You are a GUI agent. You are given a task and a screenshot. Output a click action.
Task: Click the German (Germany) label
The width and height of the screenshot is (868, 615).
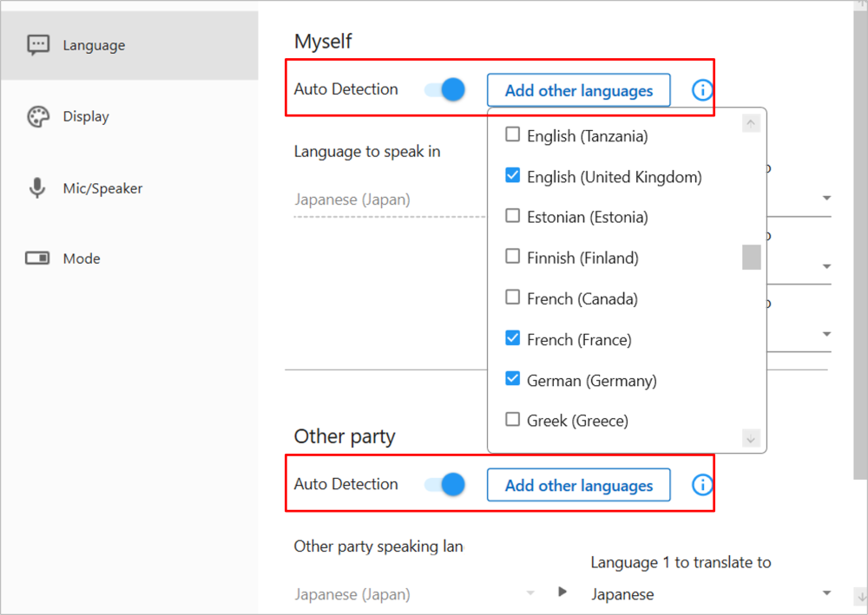coord(591,381)
